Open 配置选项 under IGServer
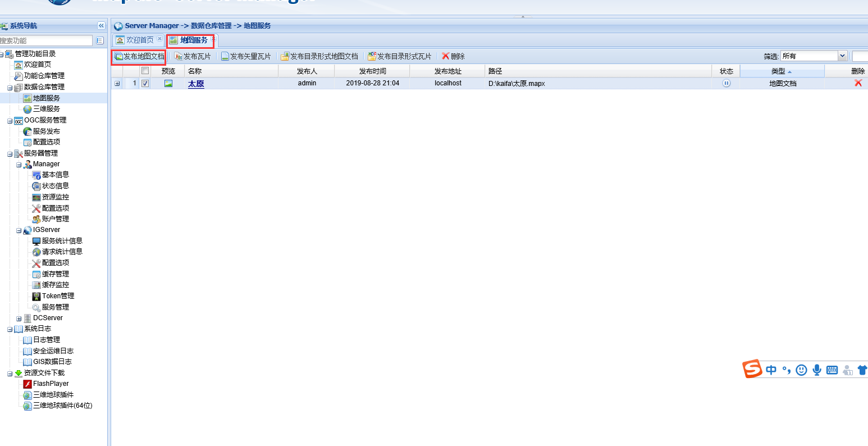The height and width of the screenshot is (446, 868). 55,263
